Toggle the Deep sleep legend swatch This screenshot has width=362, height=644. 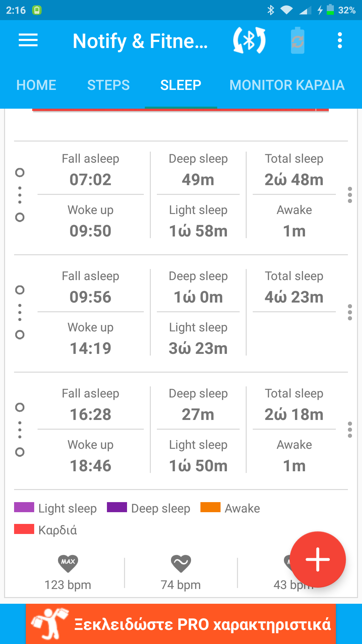[x=117, y=507]
